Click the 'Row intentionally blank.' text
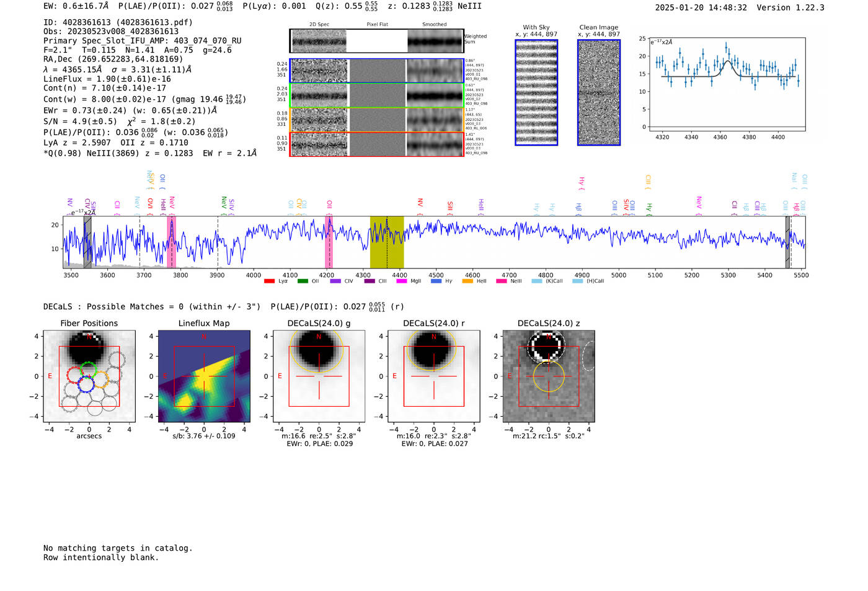This screenshot has height=591, width=868. 101,558
